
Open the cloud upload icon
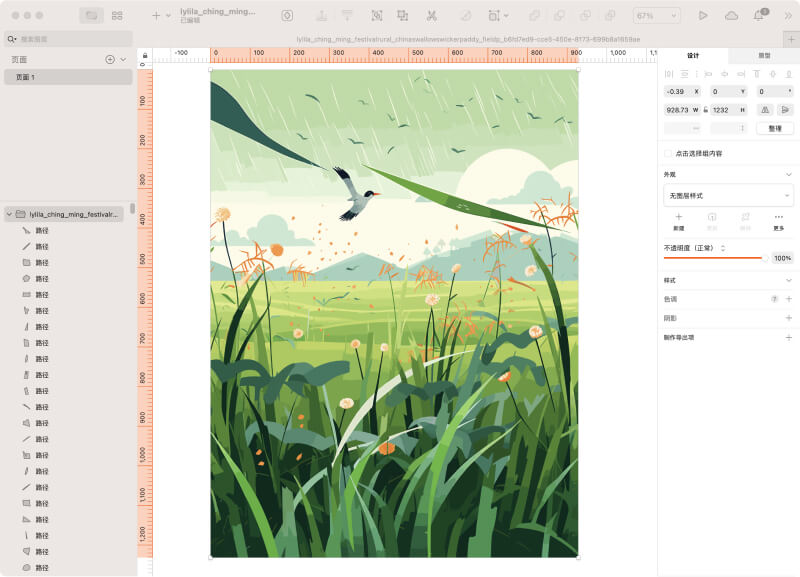pyautogui.click(x=731, y=16)
